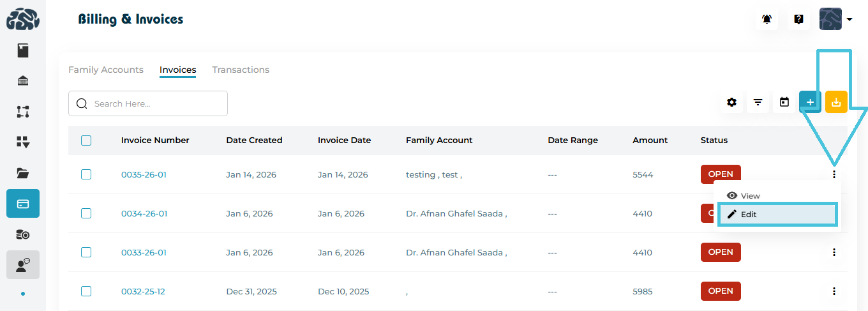
Task: Click the help question mark icon
Action: click(798, 19)
